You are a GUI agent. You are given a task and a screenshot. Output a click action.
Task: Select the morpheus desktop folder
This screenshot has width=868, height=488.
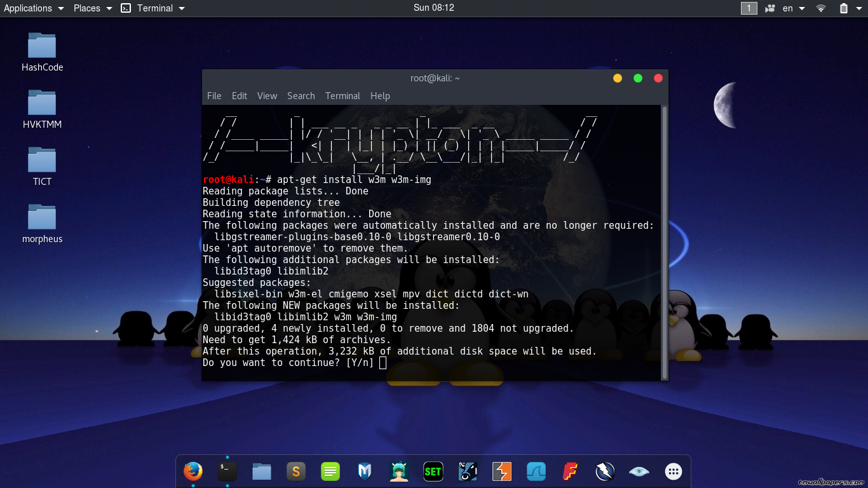coord(42,224)
